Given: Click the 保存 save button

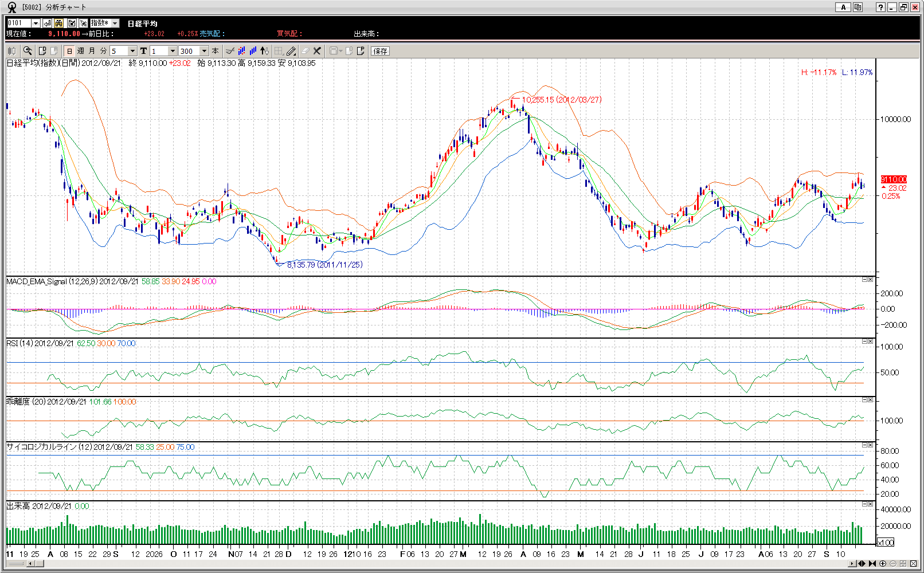Looking at the screenshot, I should (x=380, y=51).
